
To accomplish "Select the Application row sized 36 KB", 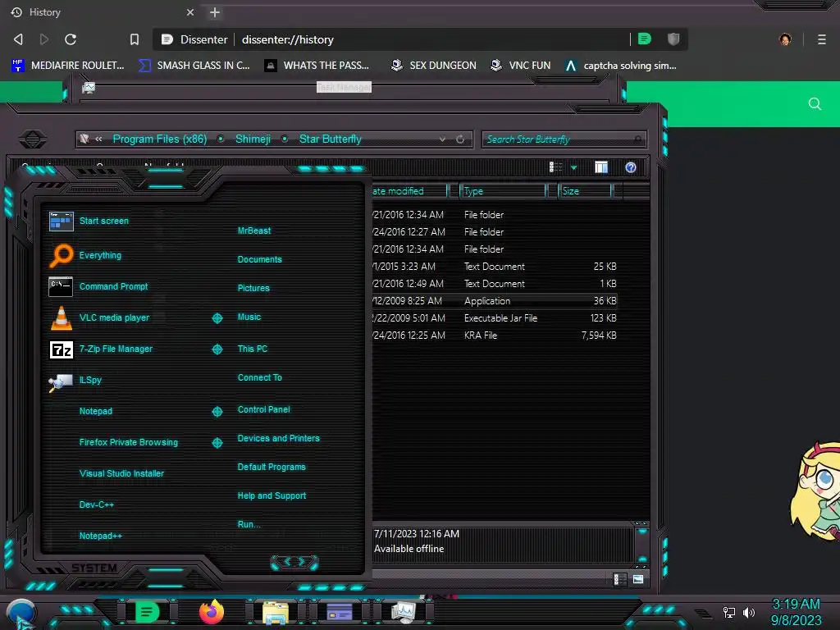I will tap(495, 301).
